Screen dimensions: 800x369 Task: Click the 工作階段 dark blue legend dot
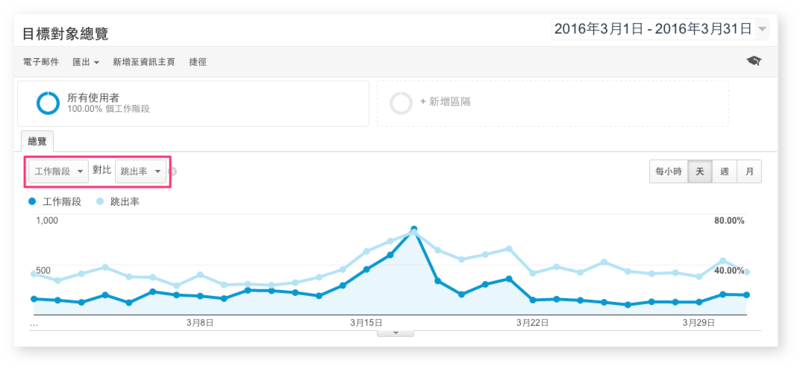tap(33, 202)
